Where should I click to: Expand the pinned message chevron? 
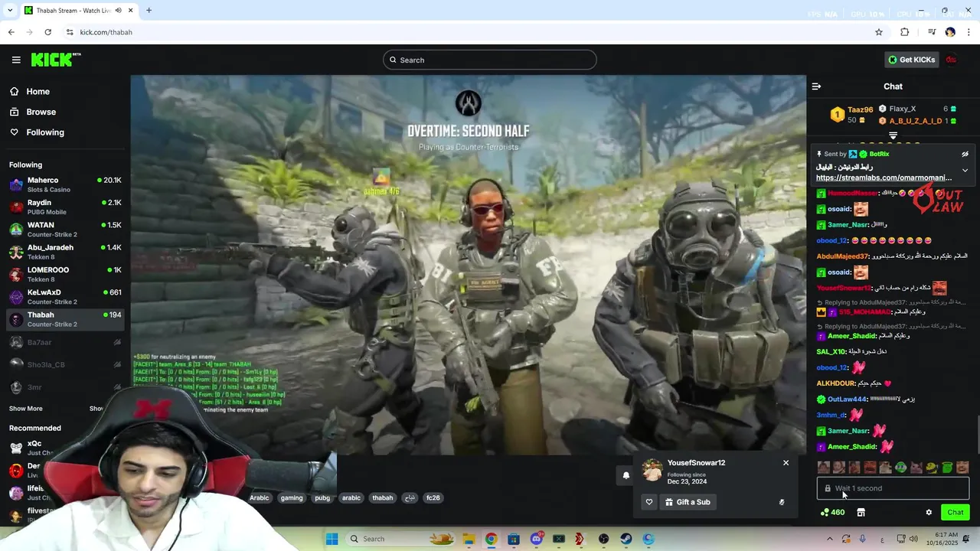tap(965, 170)
